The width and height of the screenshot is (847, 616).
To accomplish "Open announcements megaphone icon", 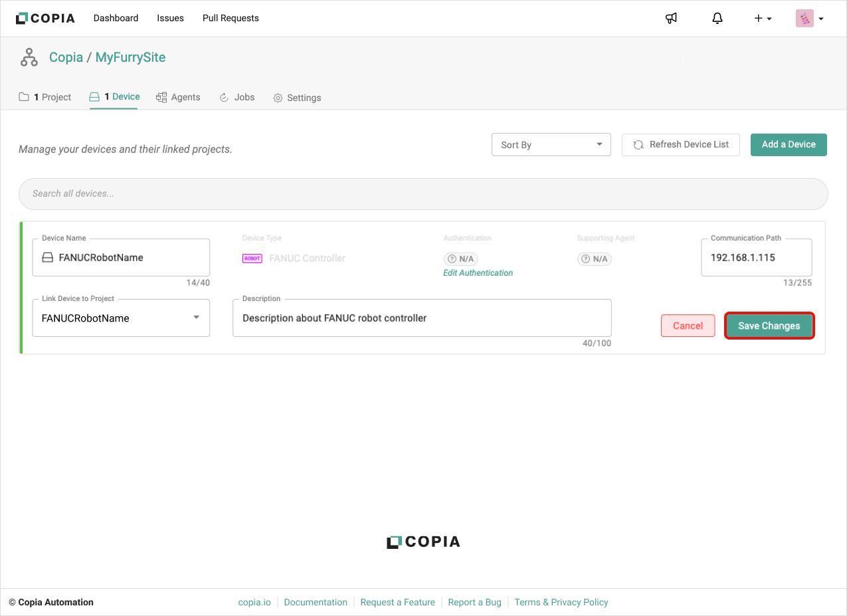I will [x=671, y=19].
